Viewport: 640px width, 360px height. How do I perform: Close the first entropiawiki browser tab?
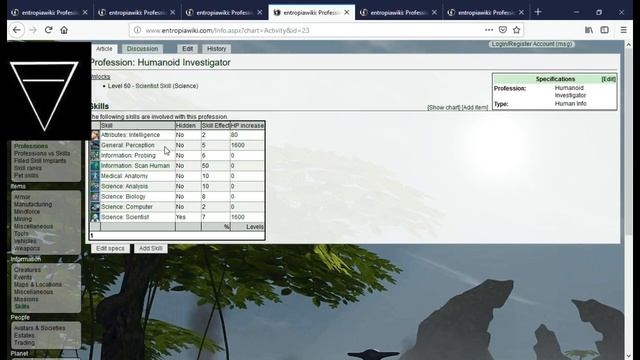pos(85,13)
